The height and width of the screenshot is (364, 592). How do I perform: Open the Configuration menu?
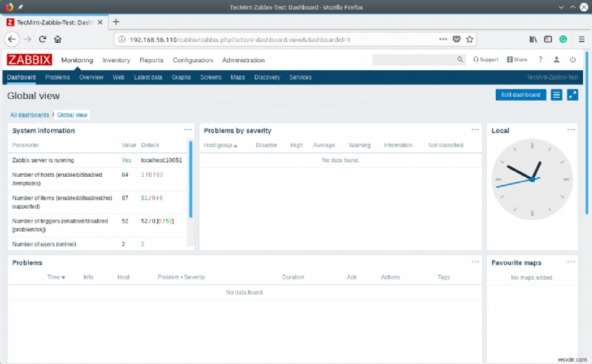[192, 60]
